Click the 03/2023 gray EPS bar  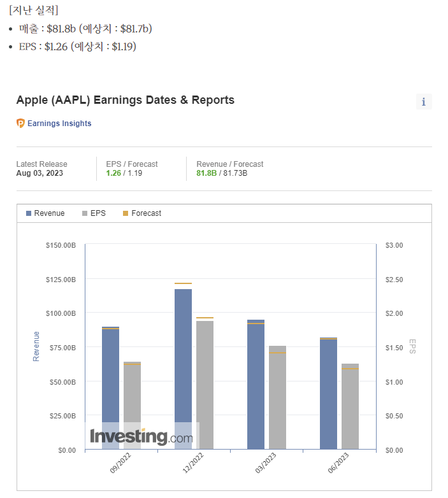pos(277,397)
